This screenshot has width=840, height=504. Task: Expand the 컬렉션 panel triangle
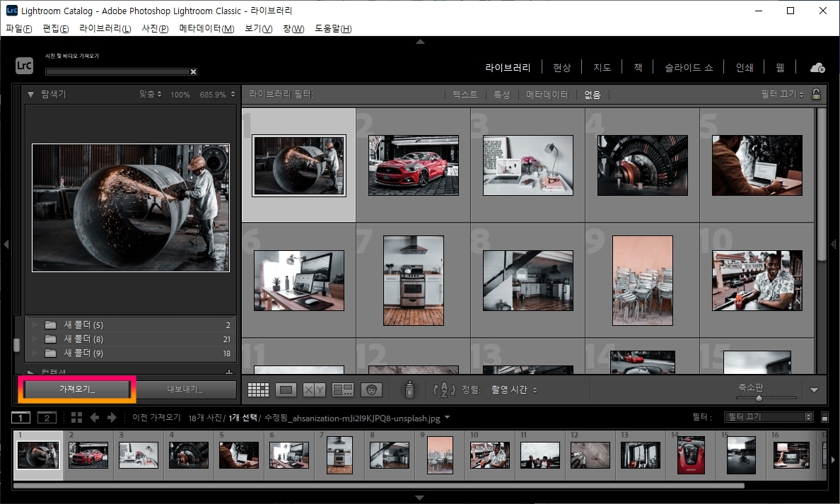(x=30, y=372)
